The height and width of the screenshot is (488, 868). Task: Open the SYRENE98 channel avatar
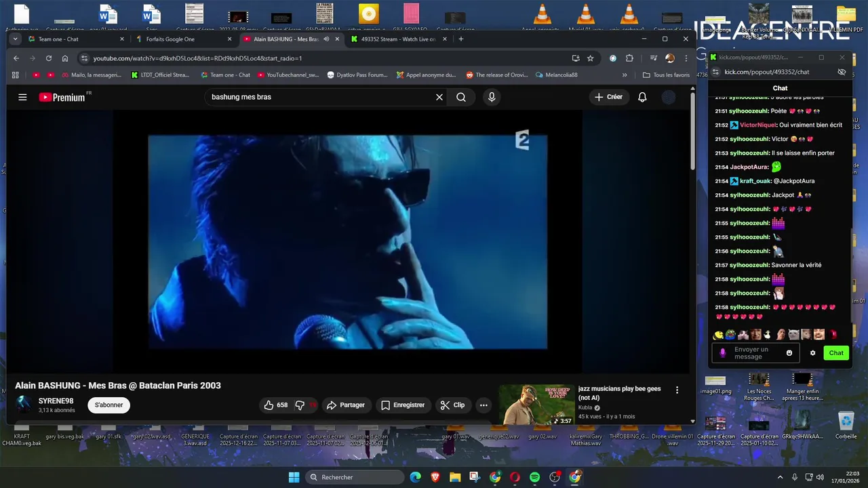[24, 405]
